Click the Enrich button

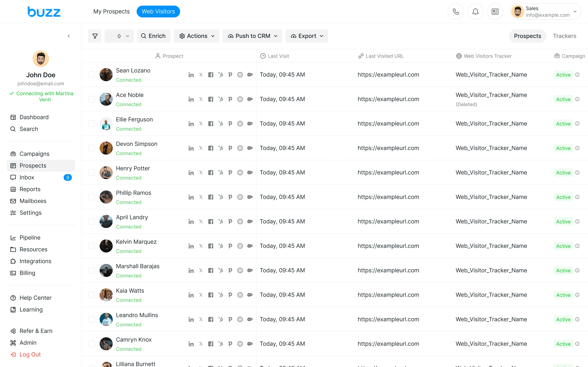pos(154,36)
